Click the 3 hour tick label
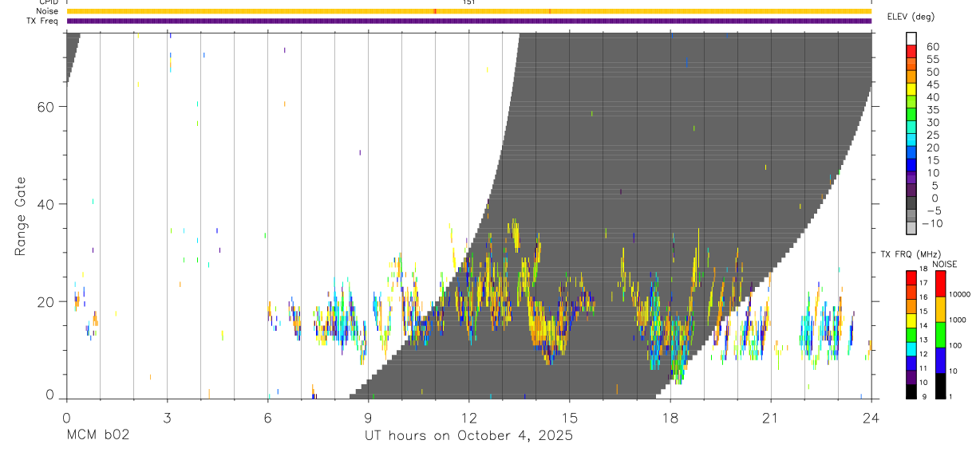980x452 pixels. [x=167, y=417]
